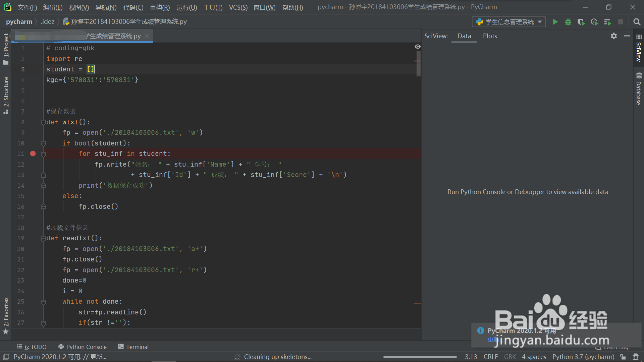
Task: Click the GBK encoding status indicator
Action: (509, 357)
